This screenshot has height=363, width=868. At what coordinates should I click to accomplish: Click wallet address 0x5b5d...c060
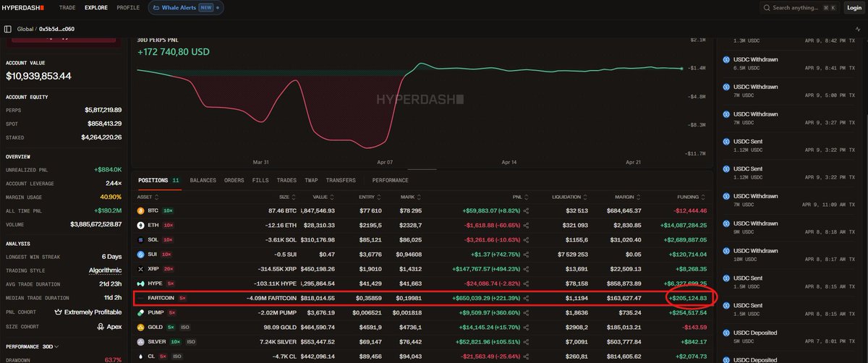[x=56, y=29]
